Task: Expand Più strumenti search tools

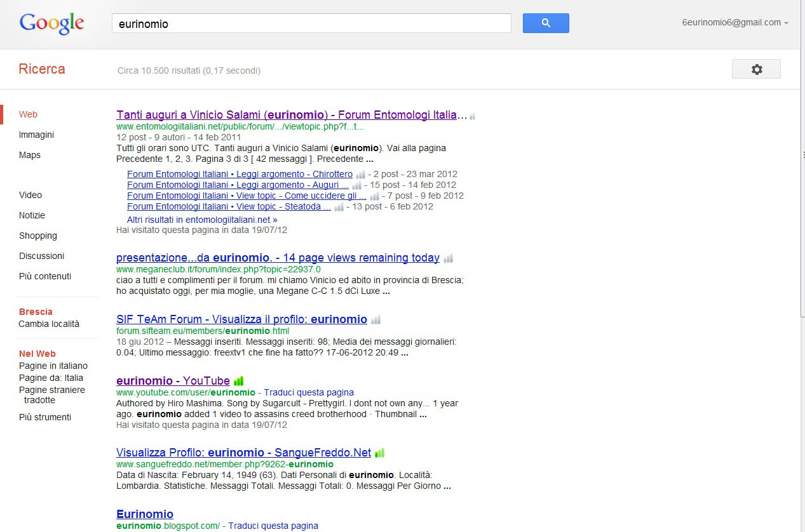Action: (45, 417)
